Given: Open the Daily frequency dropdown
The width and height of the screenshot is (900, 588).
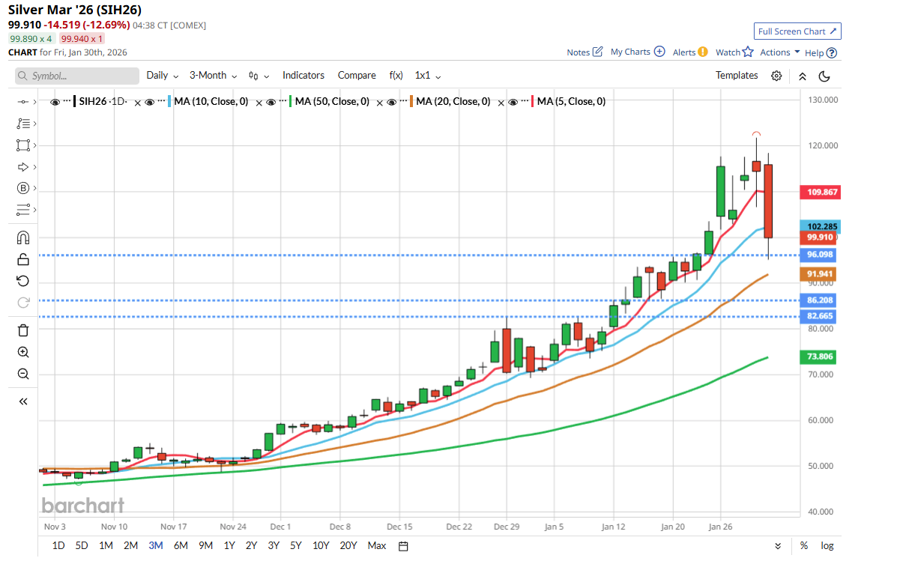Looking at the screenshot, I should (x=163, y=76).
